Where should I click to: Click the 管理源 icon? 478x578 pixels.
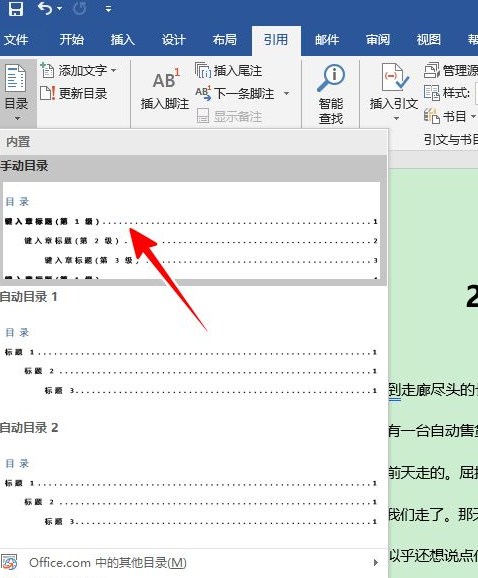(x=432, y=70)
